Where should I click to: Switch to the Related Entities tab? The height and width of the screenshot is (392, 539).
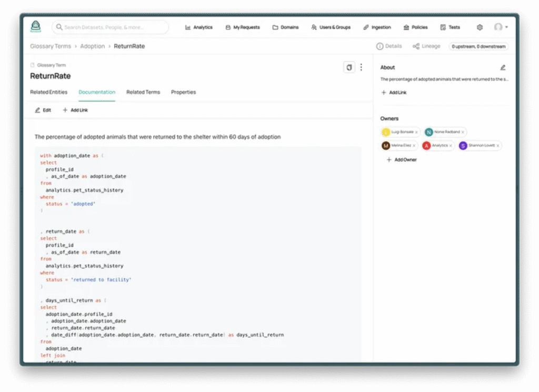[48, 92]
